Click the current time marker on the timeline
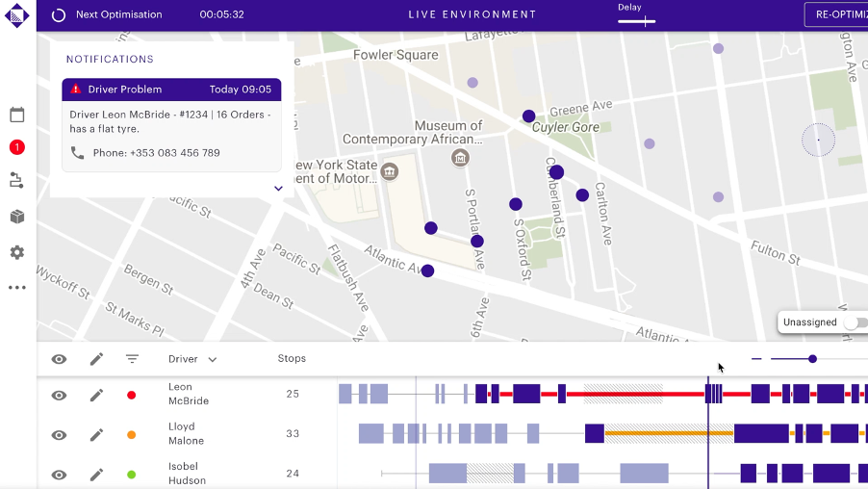The height and width of the screenshot is (489, 868). [708, 432]
